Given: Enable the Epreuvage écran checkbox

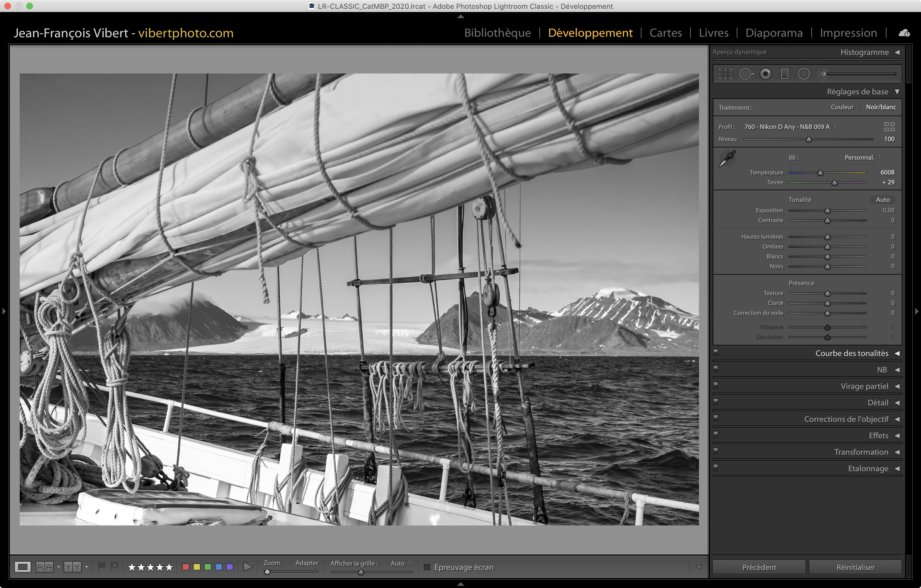Looking at the screenshot, I should (x=427, y=567).
